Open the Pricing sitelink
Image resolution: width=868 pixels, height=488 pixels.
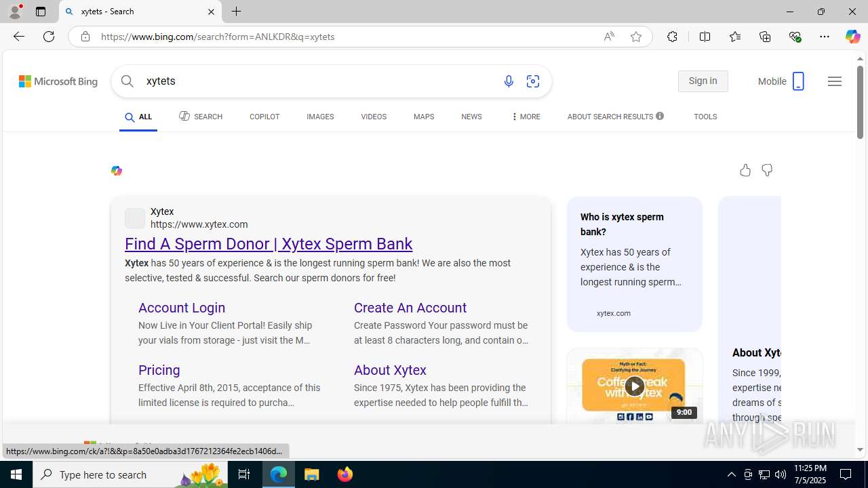pyautogui.click(x=159, y=370)
